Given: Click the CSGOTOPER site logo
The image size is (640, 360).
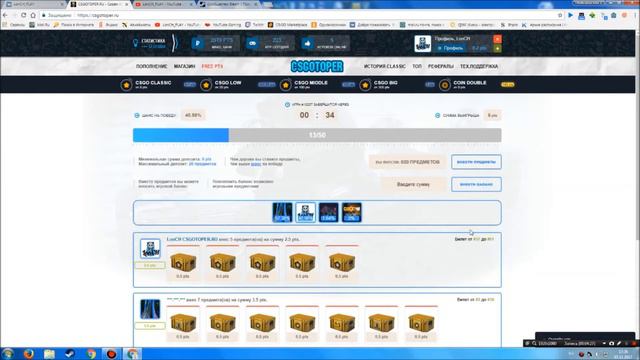Looking at the screenshot, I should (x=317, y=66).
